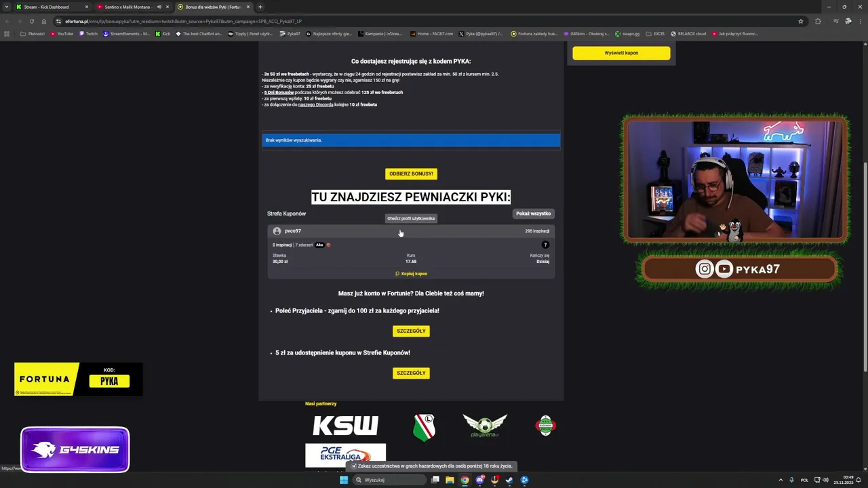This screenshot has width=868, height=488.
Task: Open the Windows Start menu
Action: tap(344, 480)
